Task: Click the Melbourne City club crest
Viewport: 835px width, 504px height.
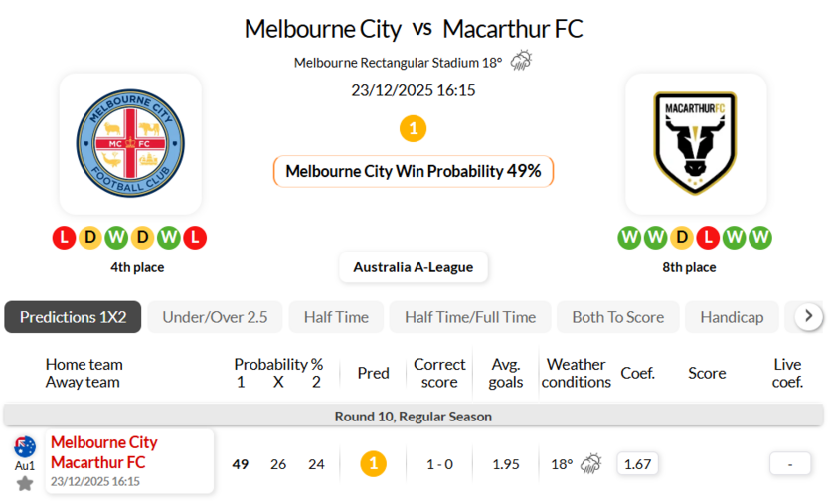Action: click(x=130, y=143)
